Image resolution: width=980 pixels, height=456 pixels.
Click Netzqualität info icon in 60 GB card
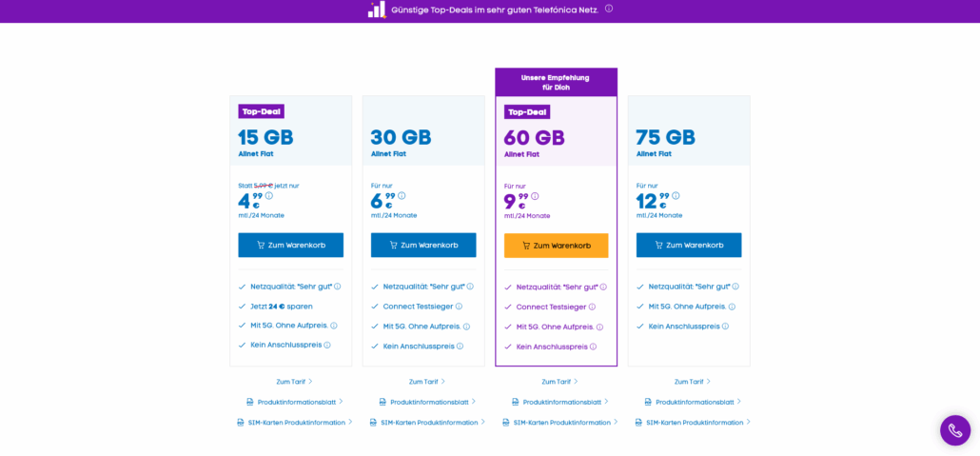click(x=603, y=287)
